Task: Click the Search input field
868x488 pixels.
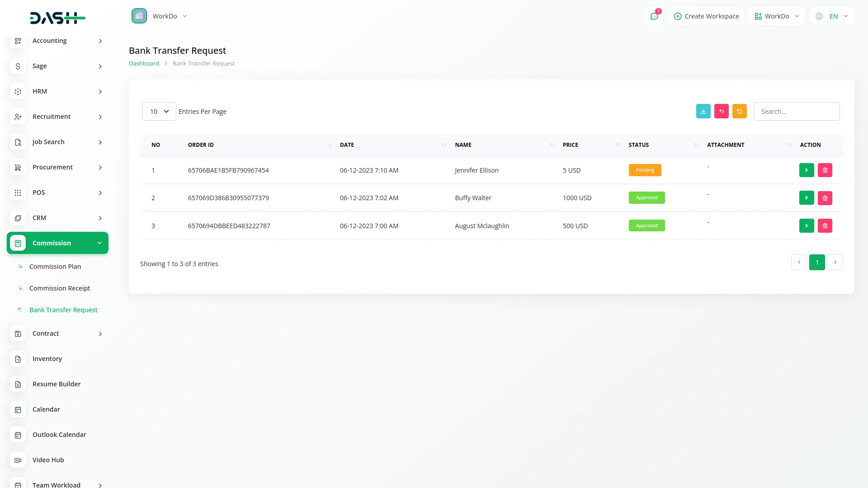Action: [x=796, y=112]
